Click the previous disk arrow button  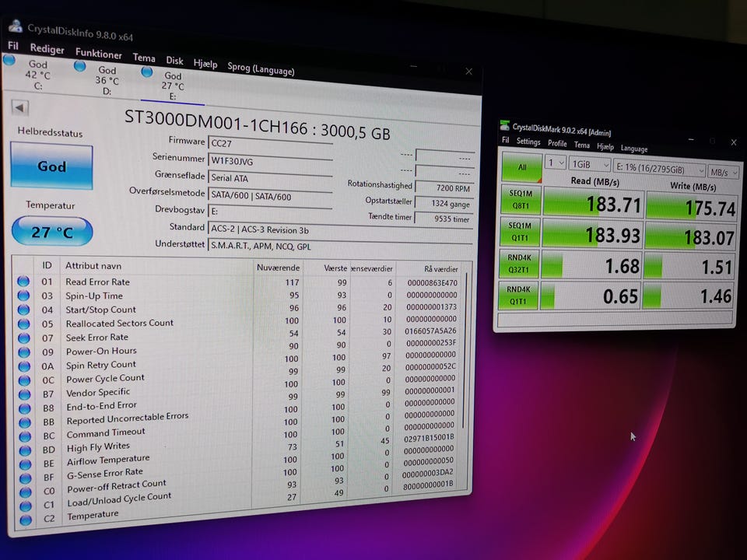(19, 108)
